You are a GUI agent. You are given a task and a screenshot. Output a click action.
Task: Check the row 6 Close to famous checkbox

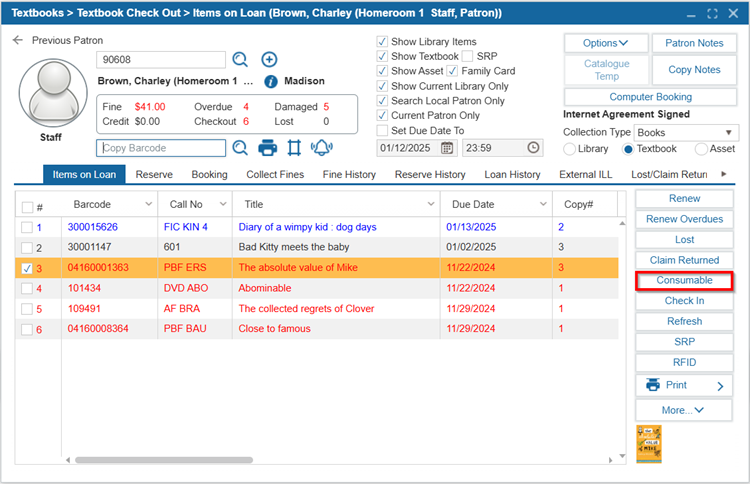point(27,330)
